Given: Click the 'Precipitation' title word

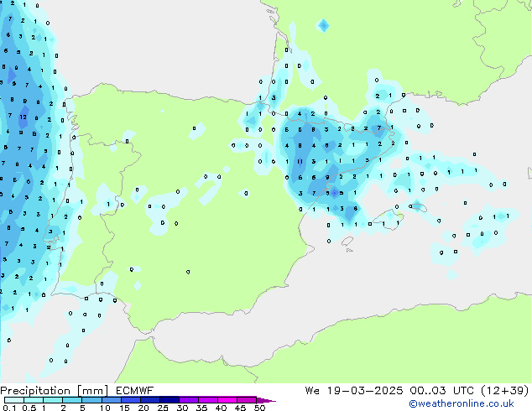Looking at the screenshot, I should tap(35, 391).
